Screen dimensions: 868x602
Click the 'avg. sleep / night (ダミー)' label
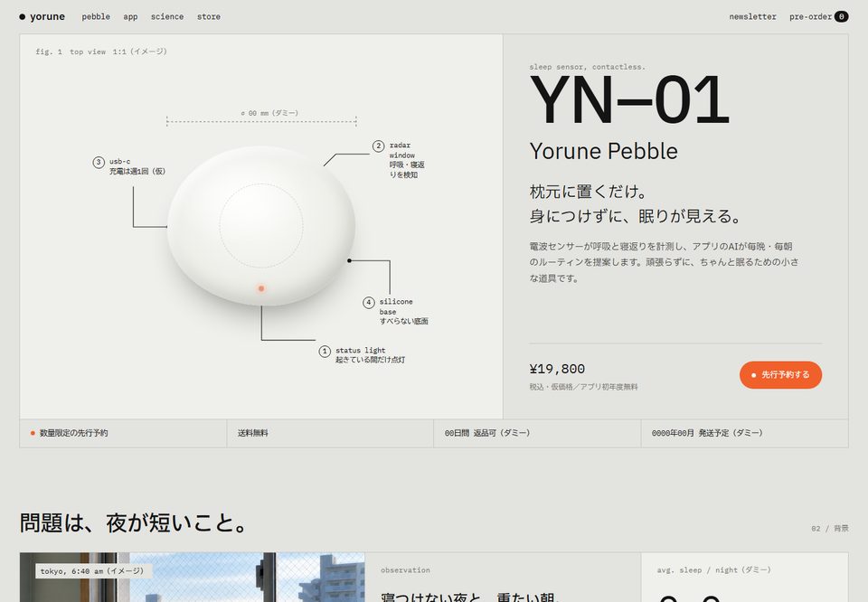[713, 569]
